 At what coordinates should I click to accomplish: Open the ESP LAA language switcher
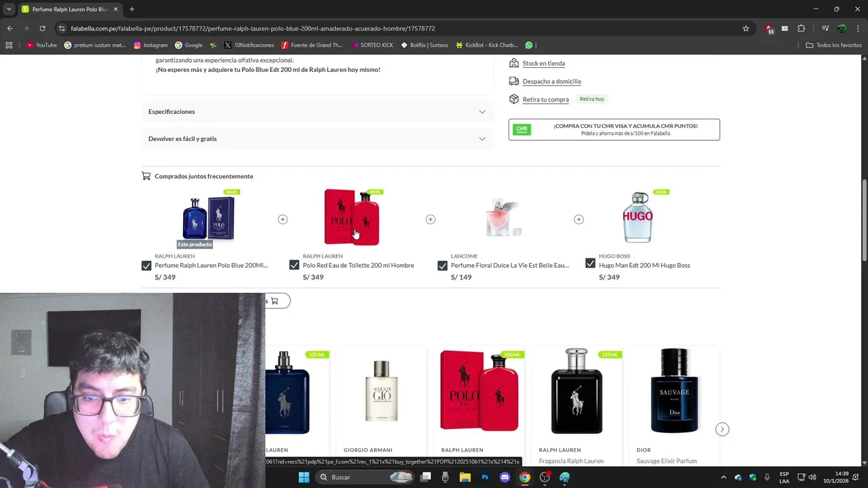[784, 477]
